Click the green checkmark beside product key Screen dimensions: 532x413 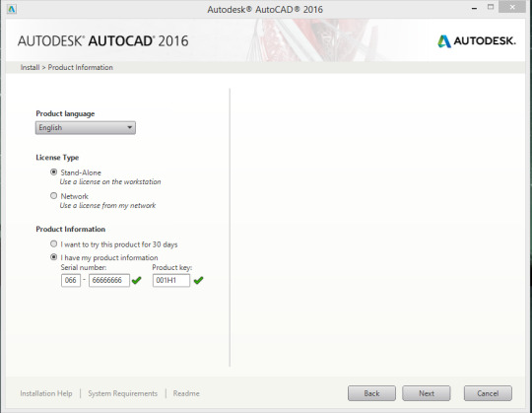(198, 280)
